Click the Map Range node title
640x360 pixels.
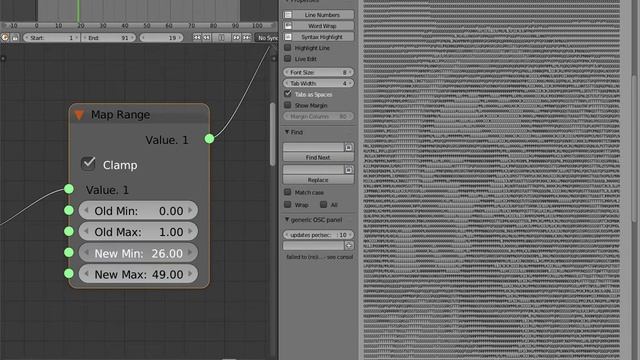click(120, 115)
